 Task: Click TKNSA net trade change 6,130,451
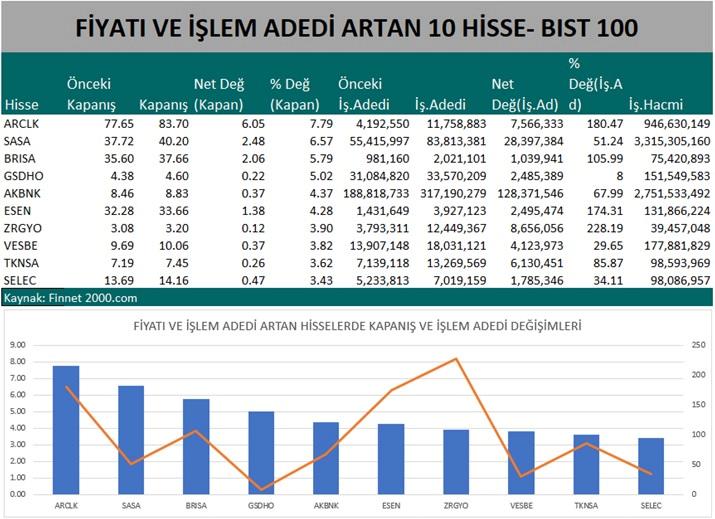coord(537,263)
